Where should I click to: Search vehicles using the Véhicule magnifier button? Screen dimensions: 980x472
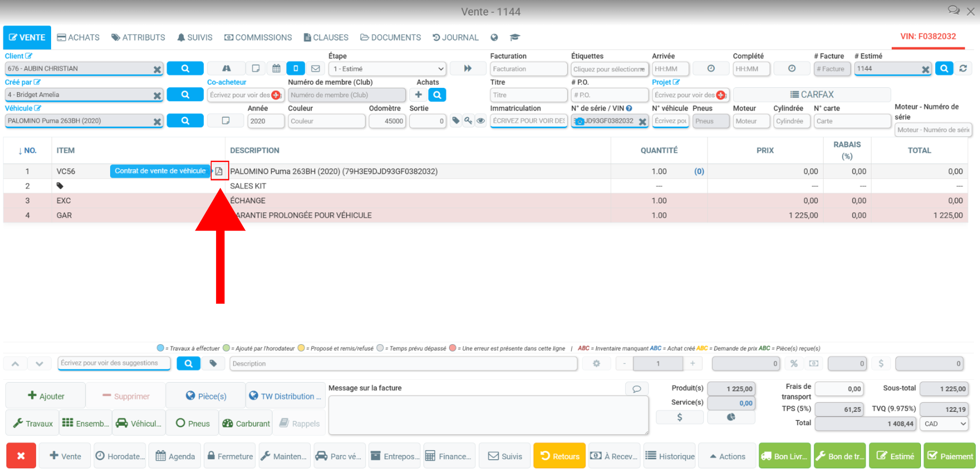click(185, 121)
